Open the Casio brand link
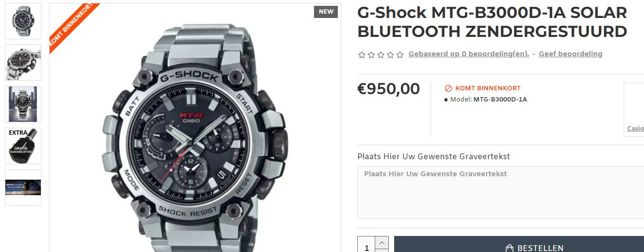644x252 pixels. [635, 129]
